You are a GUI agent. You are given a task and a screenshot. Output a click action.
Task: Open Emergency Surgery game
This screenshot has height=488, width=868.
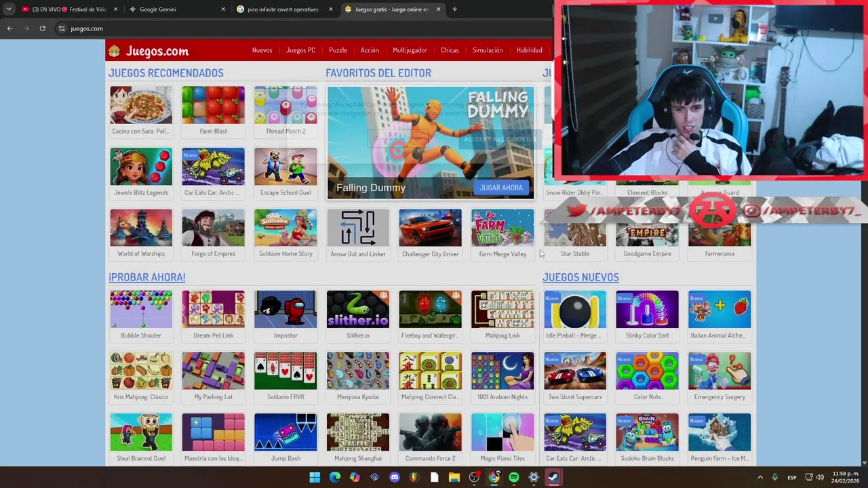pyautogui.click(x=719, y=377)
